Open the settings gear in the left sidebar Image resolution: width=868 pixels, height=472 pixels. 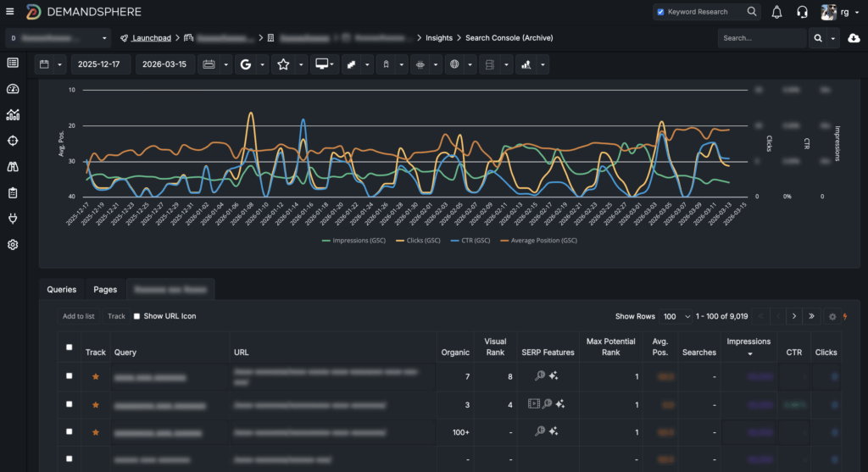[13, 245]
